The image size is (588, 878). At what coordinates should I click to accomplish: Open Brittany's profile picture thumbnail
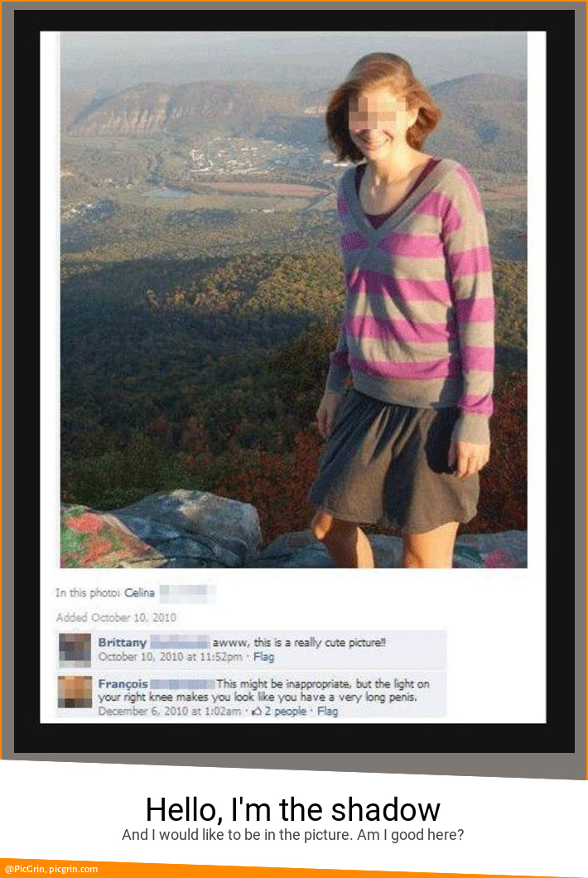[x=75, y=649]
